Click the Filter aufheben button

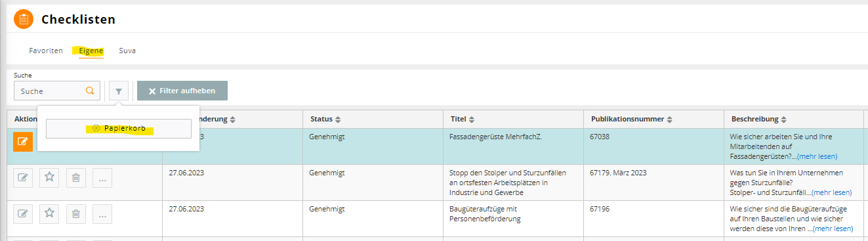[x=182, y=91]
